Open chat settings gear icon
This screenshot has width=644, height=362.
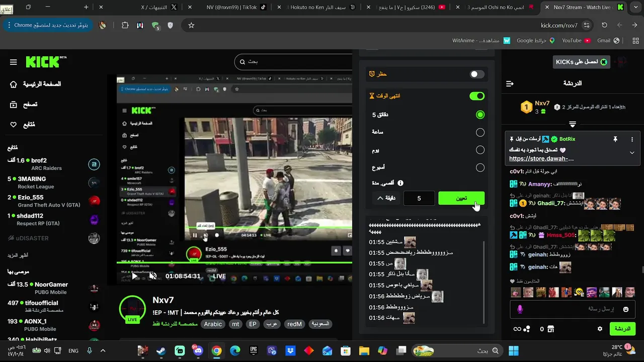tap(600, 329)
